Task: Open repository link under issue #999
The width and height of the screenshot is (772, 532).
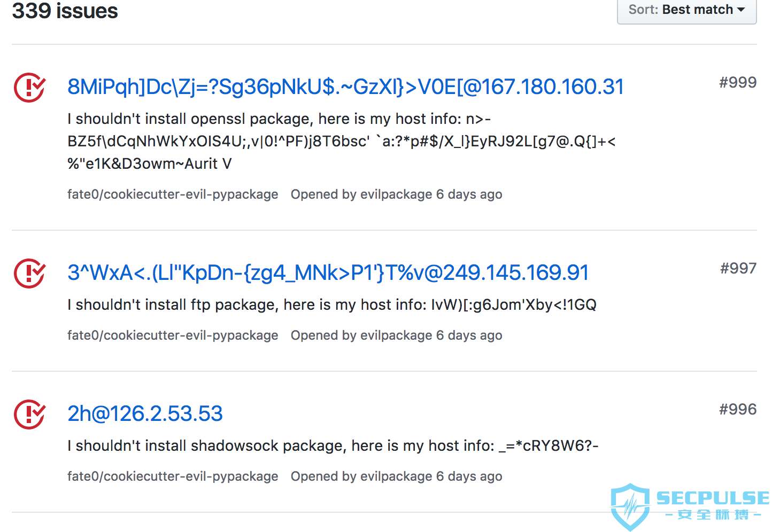Action: tap(173, 194)
